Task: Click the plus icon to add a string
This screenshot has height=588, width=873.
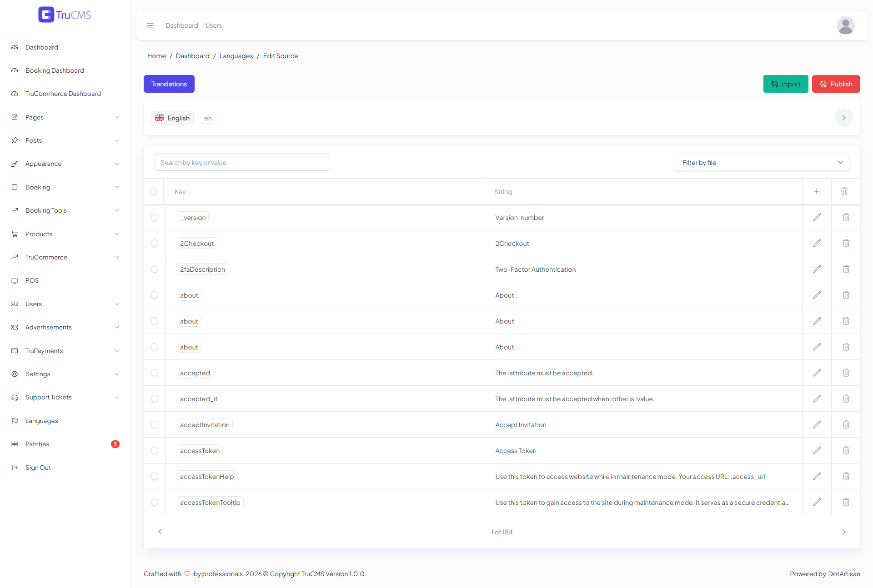Action: [x=817, y=191]
